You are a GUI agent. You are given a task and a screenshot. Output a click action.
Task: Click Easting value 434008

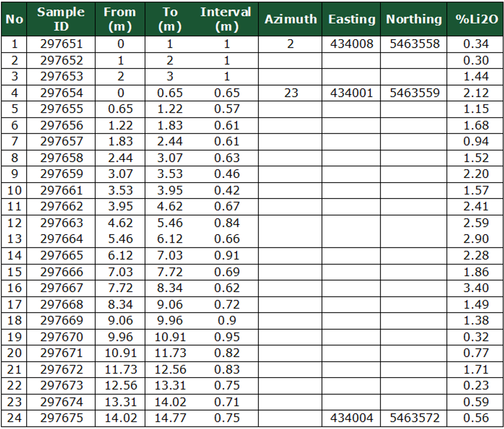tap(352, 44)
